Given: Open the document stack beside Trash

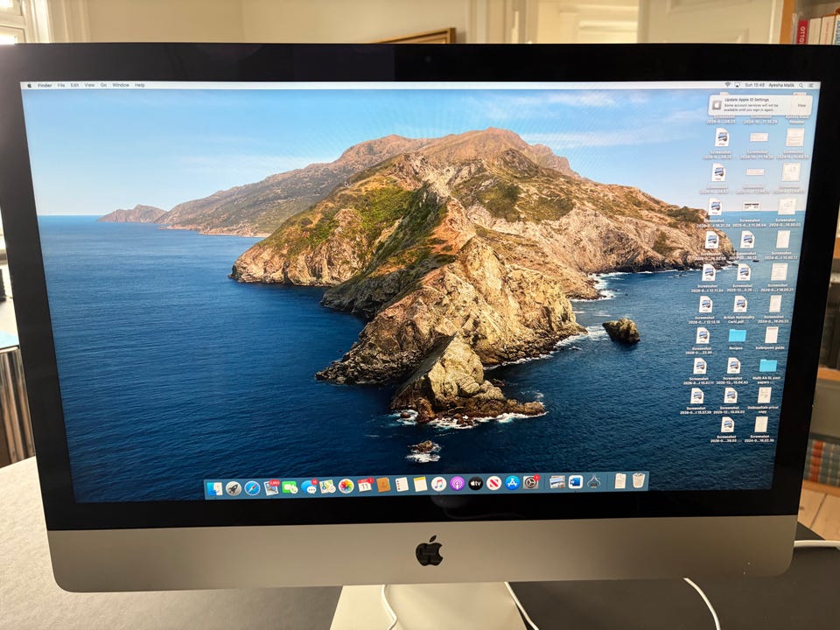Looking at the screenshot, I should [619, 480].
